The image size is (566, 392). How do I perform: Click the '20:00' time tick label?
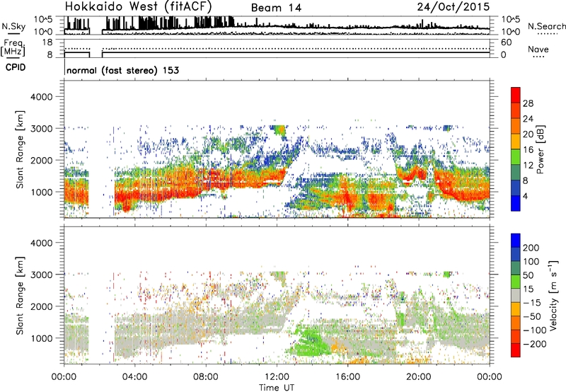[418, 377]
